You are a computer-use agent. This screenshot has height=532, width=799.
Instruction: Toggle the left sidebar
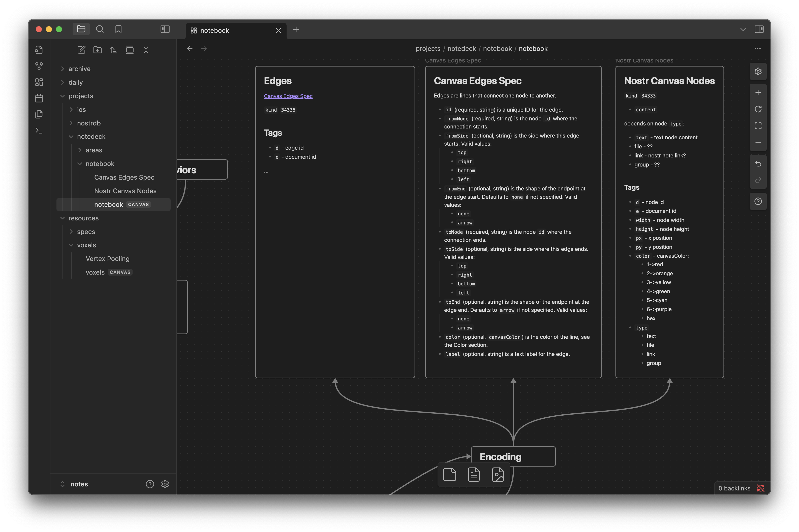click(x=165, y=29)
